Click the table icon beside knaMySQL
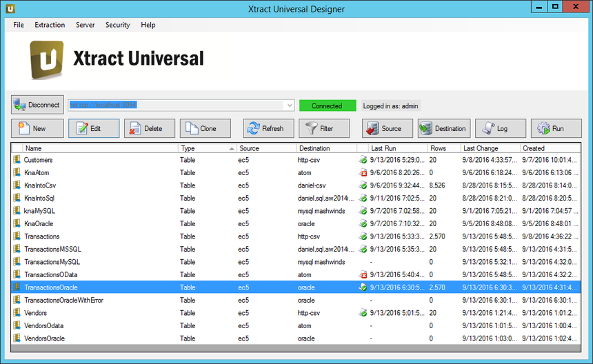593x364 pixels. click(17, 210)
